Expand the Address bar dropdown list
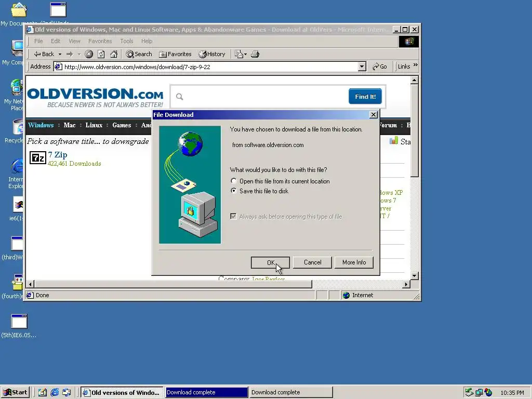The height and width of the screenshot is (399, 532). [x=362, y=66]
